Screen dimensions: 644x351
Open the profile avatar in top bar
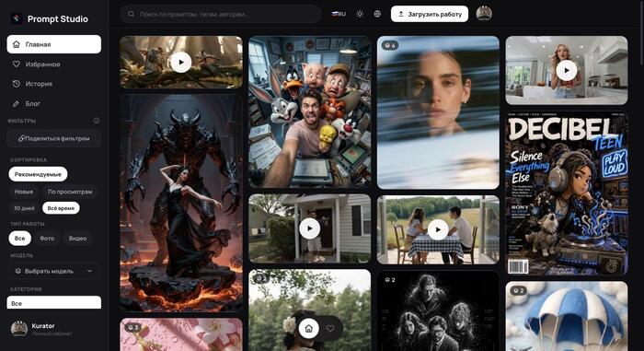coord(484,14)
